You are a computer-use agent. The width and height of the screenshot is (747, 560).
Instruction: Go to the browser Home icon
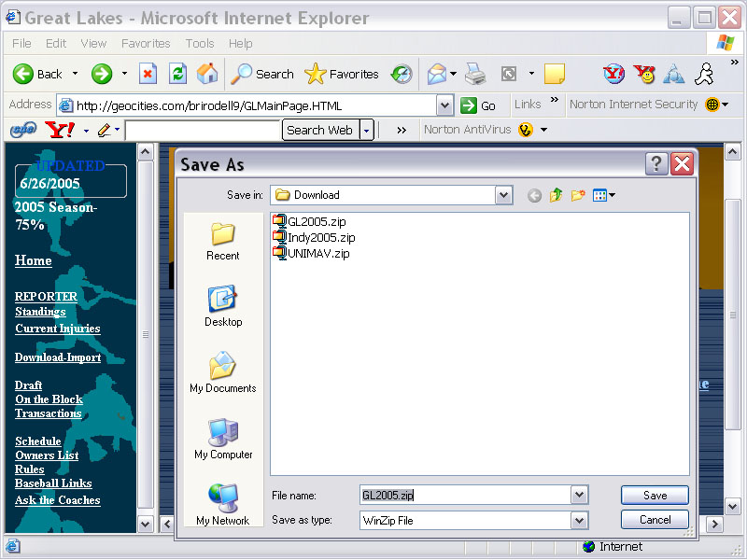pos(206,74)
